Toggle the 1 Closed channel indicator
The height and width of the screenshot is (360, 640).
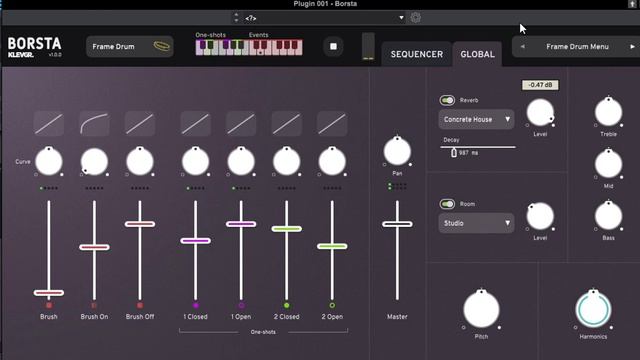coord(196,305)
